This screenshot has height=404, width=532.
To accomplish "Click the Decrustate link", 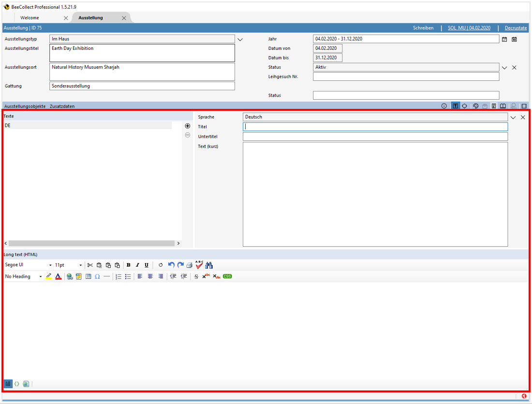I will [x=516, y=28].
